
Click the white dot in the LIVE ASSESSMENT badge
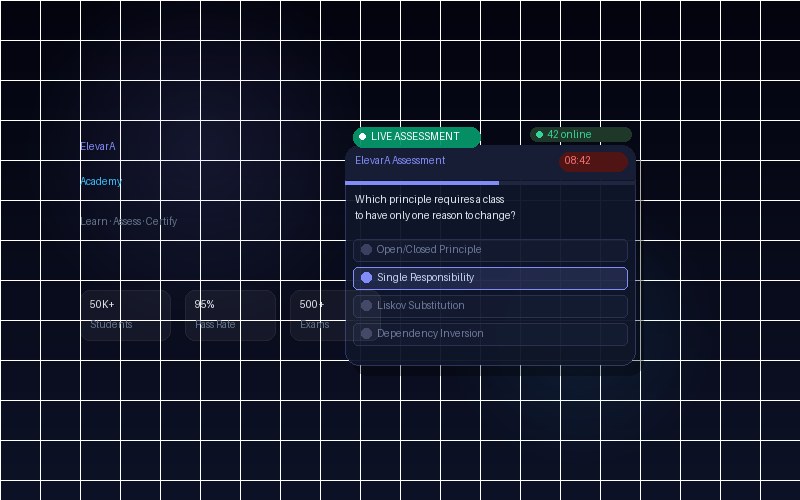click(x=362, y=137)
